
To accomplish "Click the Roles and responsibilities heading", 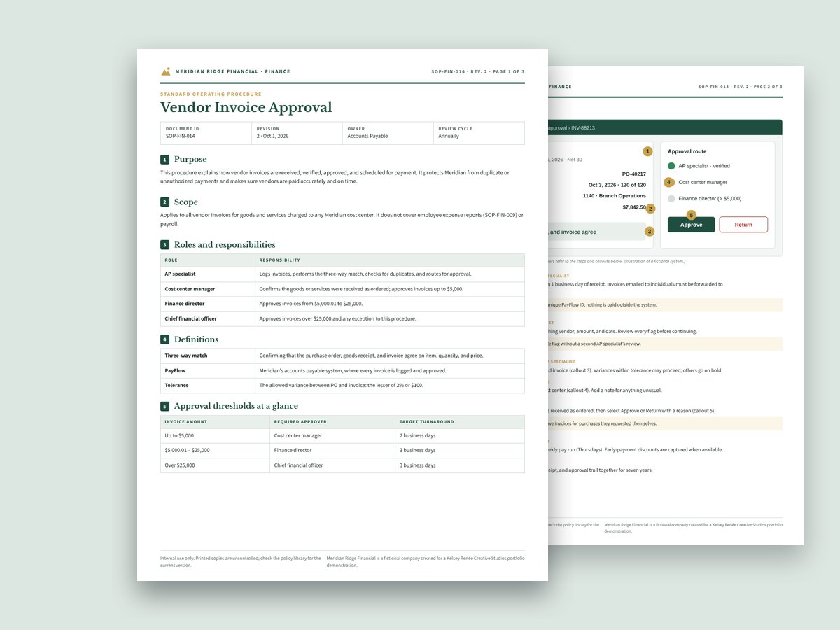I will pyautogui.click(x=225, y=245).
